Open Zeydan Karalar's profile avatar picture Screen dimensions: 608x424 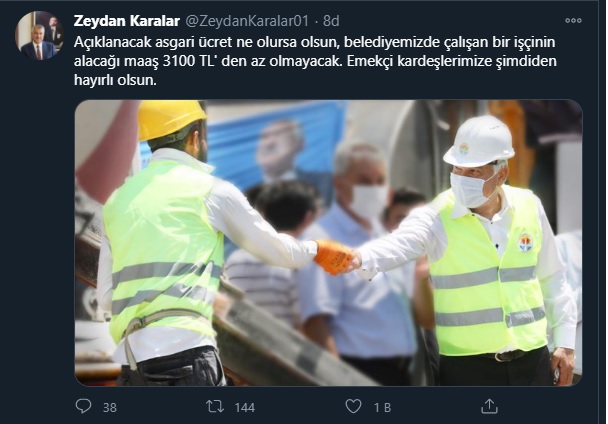[x=39, y=35]
